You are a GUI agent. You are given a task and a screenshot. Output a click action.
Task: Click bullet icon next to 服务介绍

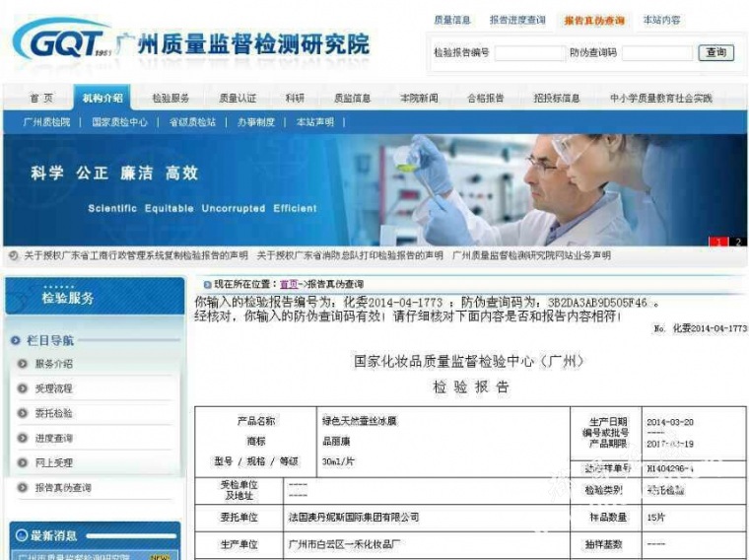click(x=22, y=364)
